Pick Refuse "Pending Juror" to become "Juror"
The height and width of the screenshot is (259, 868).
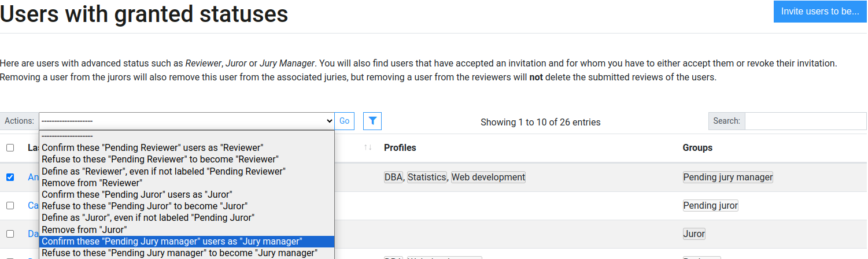point(145,206)
